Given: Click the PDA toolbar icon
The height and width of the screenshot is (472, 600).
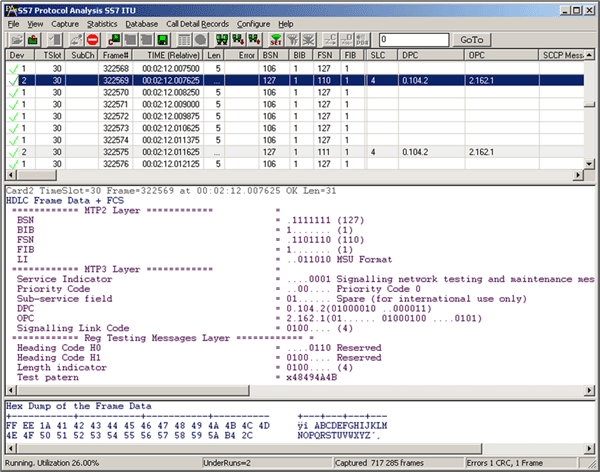Looking at the screenshot, I should pos(362,39).
